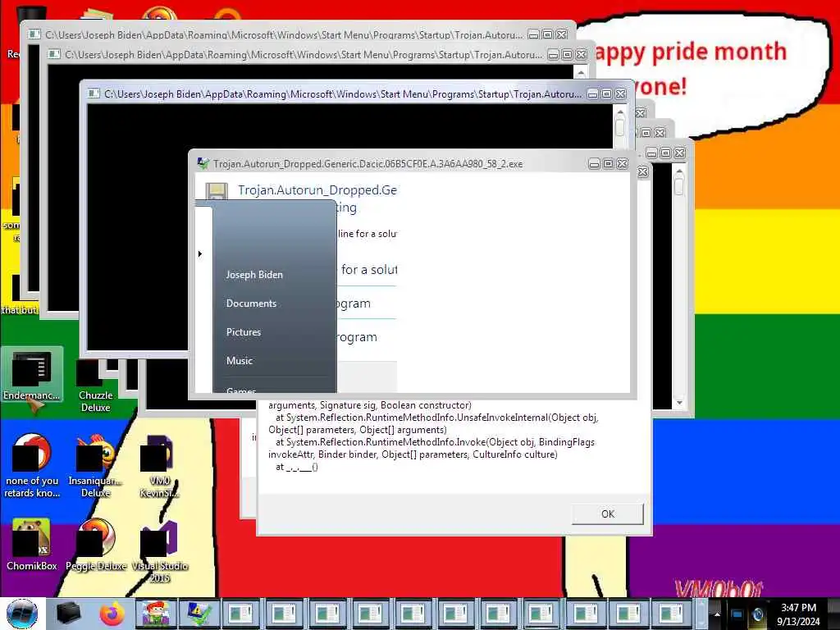Open the pixel character game icon on the taskbar

[155, 614]
